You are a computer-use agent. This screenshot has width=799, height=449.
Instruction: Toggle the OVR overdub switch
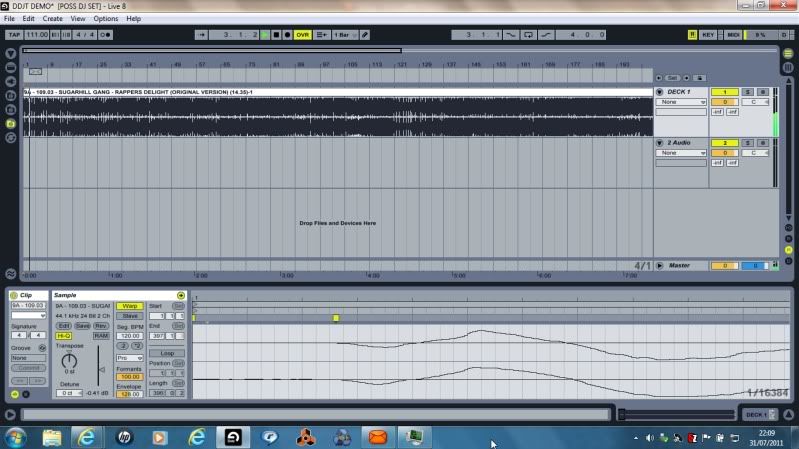[x=302, y=34]
